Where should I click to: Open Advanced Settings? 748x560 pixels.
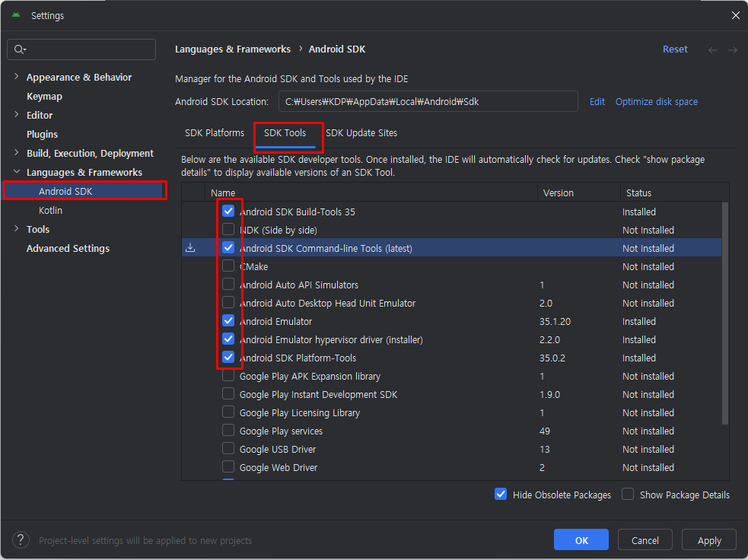click(x=68, y=249)
